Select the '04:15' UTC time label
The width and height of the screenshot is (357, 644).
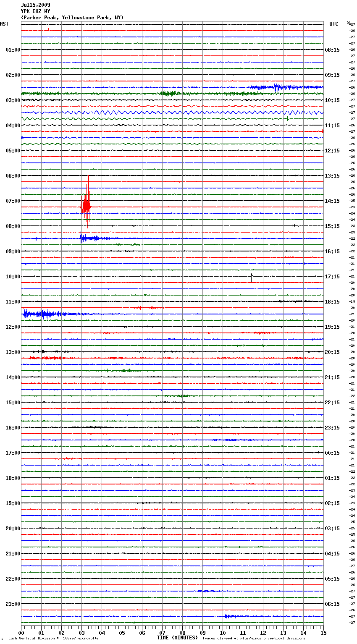pos(332,554)
